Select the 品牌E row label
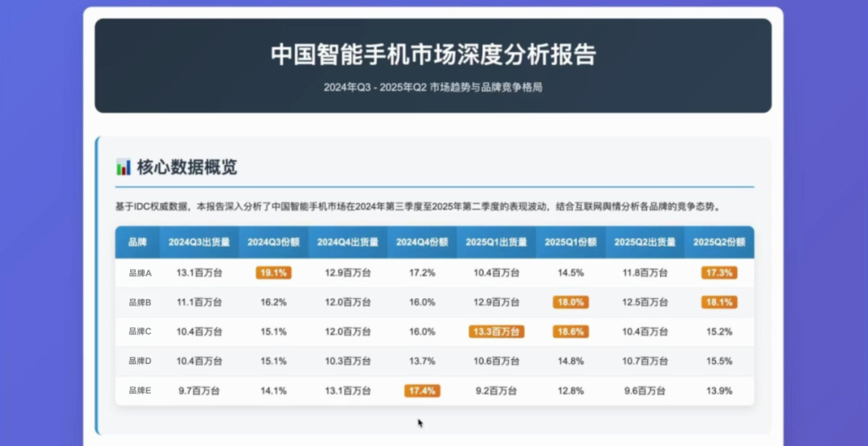This screenshot has height=446, width=868. (x=140, y=390)
